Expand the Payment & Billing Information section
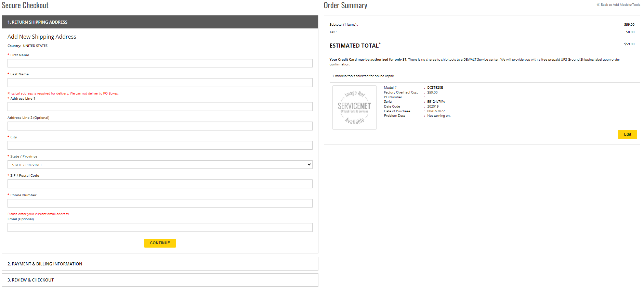The height and width of the screenshot is (288, 644). [160, 264]
